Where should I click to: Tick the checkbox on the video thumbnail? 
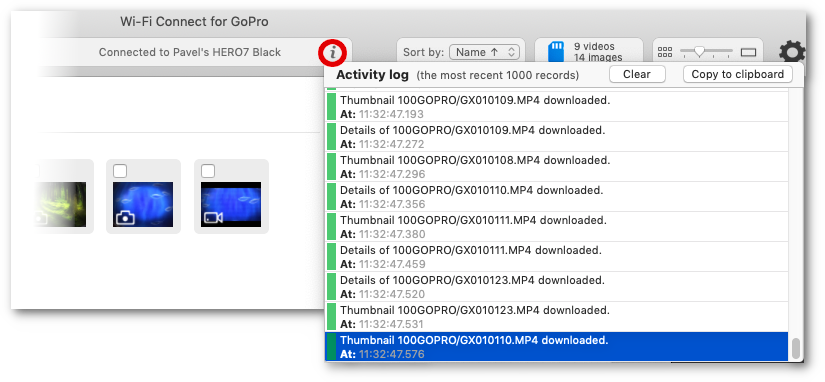tap(208, 170)
